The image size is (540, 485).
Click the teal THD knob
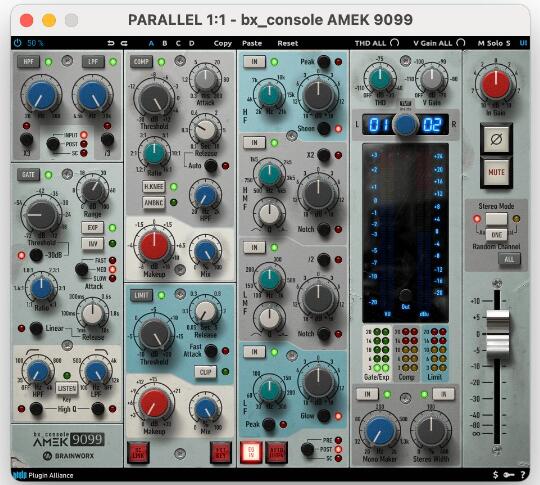pos(380,78)
